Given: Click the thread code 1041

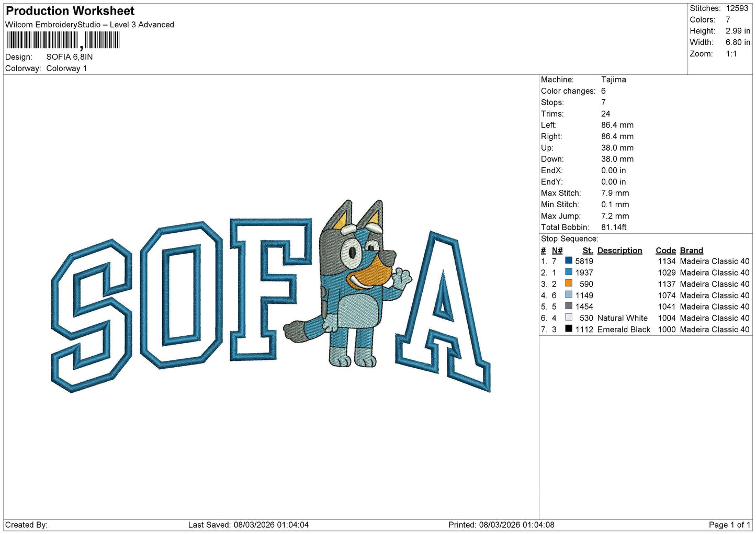Looking at the screenshot, I should click(667, 306).
